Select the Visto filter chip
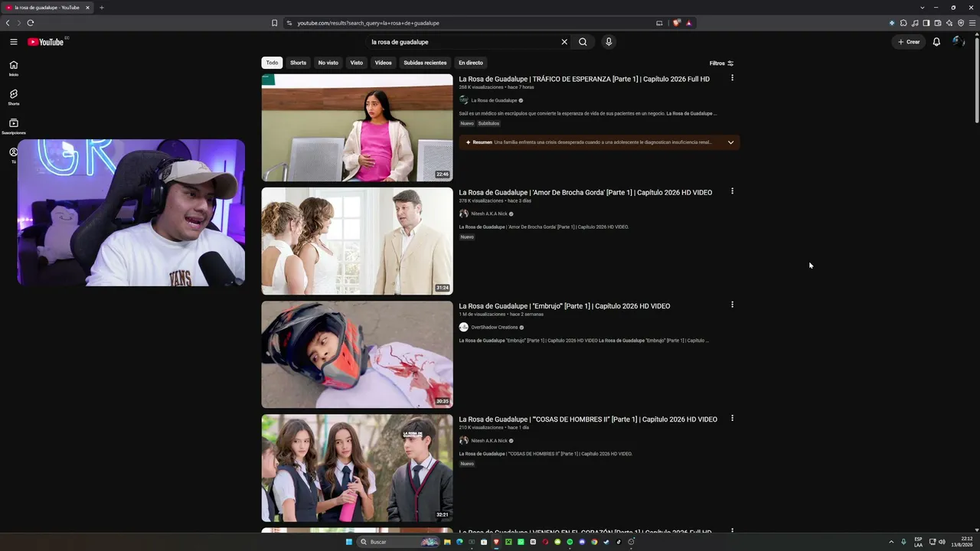 (357, 63)
